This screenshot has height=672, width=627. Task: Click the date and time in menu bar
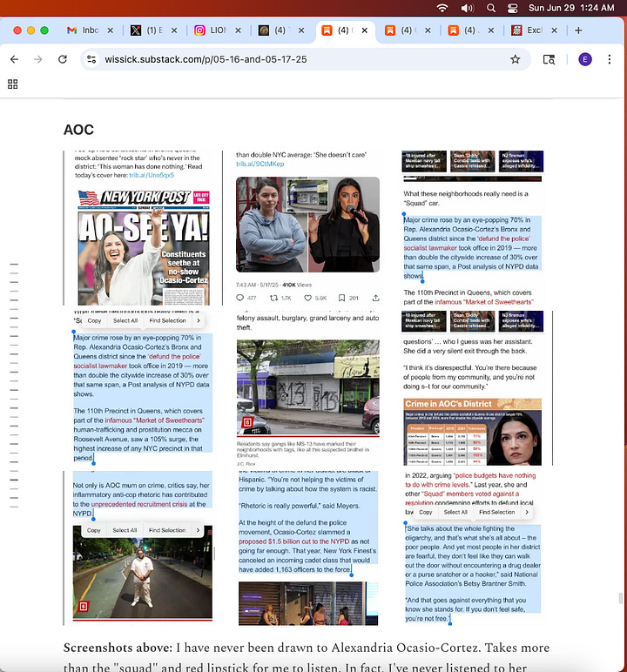click(571, 8)
